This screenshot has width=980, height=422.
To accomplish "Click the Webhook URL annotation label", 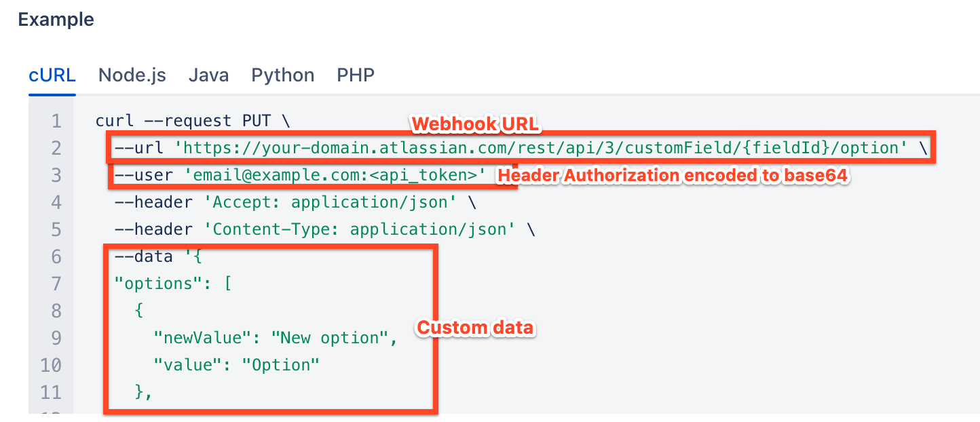I will coord(475,124).
